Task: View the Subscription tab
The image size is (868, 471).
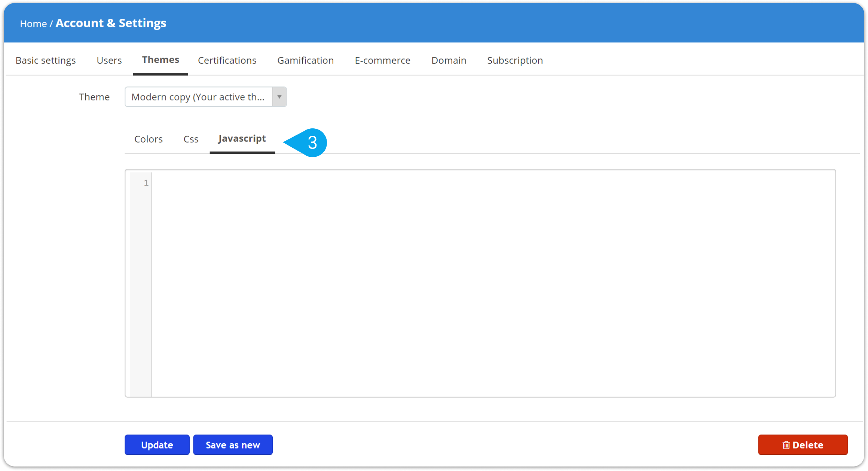Action: coord(515,60)
